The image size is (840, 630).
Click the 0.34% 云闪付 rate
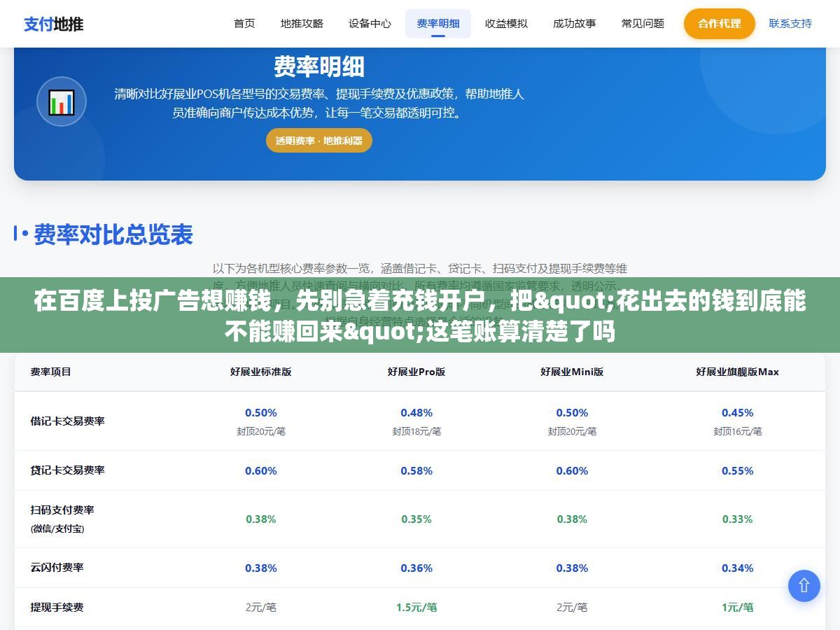pos(738,568)
